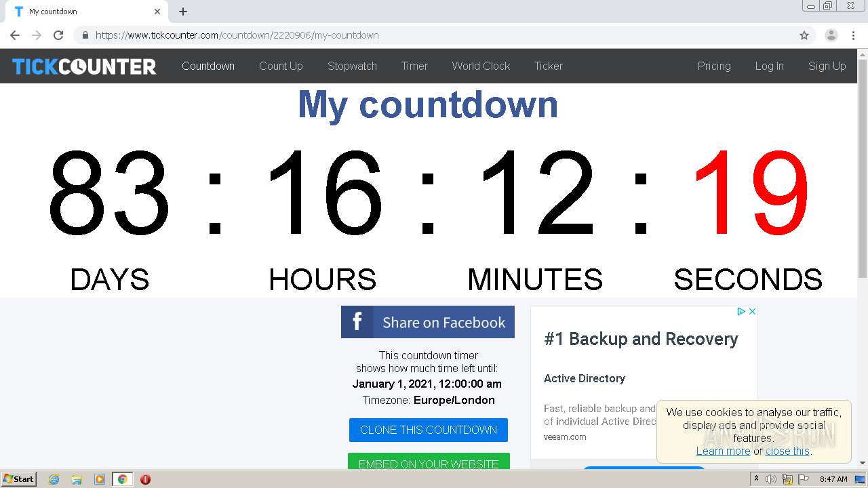Click the Chrome taskbar icon
The width and height of the screenshot is (868, 488).
tap(122, 479)
